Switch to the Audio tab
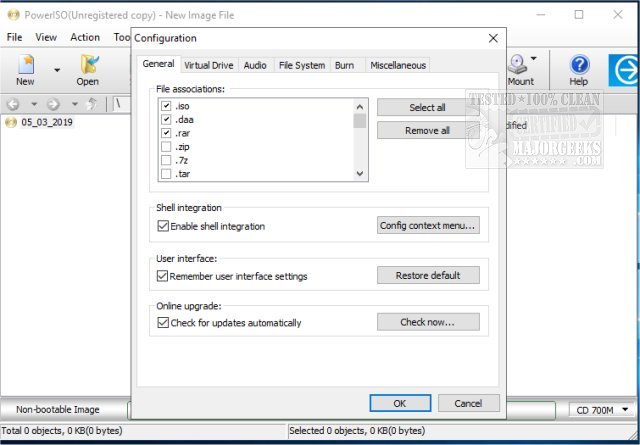Screen dimensions: 640x445 (x=255, y=65)
